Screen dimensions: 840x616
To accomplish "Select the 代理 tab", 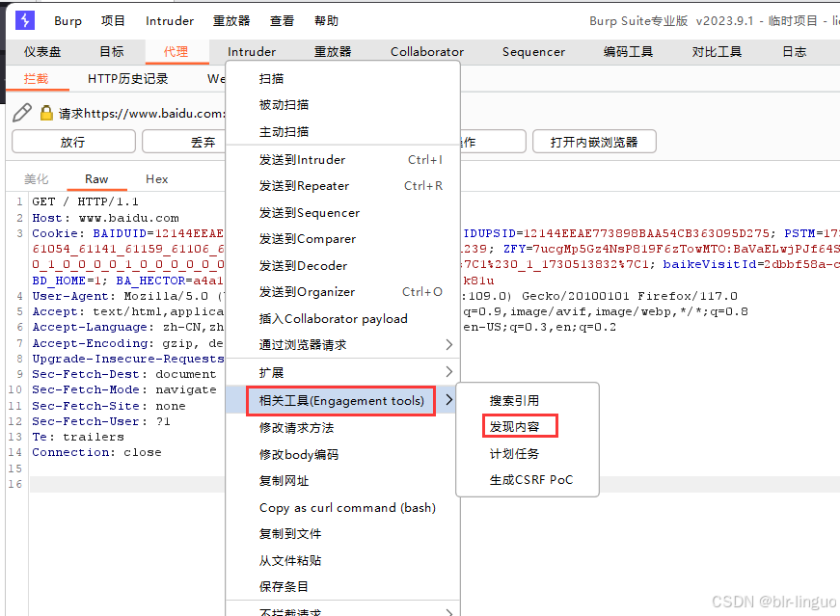I will [176, 52].
